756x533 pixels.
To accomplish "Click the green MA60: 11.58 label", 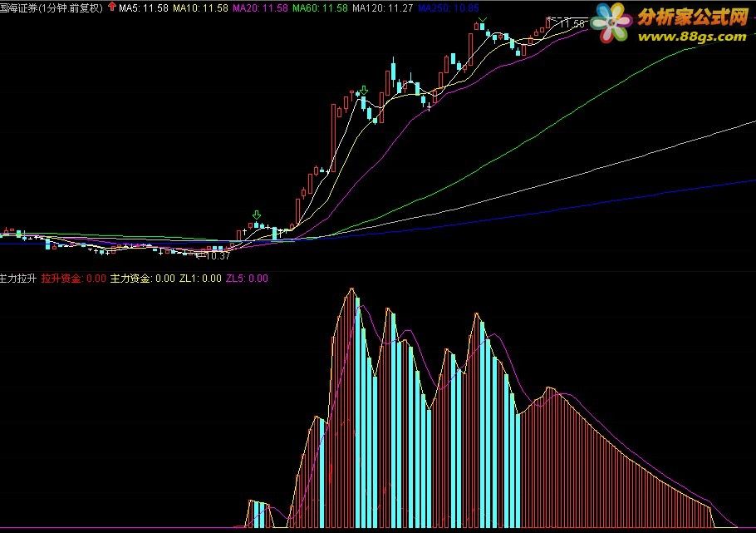I will pos(320,7).
